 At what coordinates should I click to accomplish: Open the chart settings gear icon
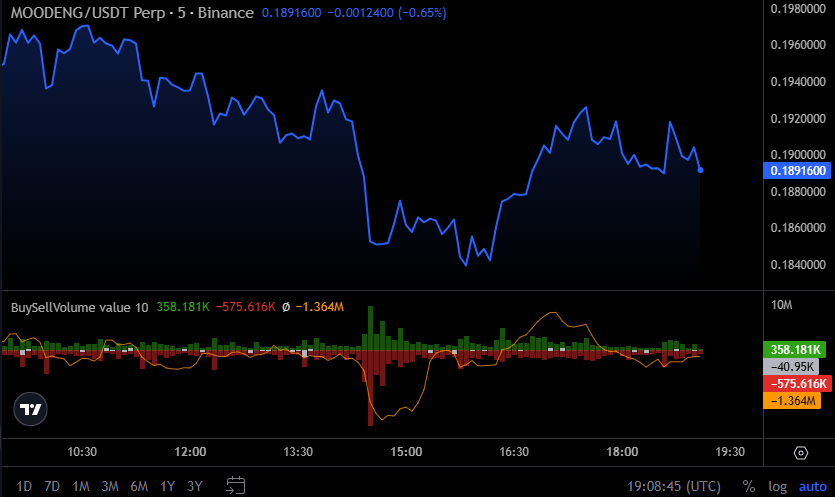point(801,453)
